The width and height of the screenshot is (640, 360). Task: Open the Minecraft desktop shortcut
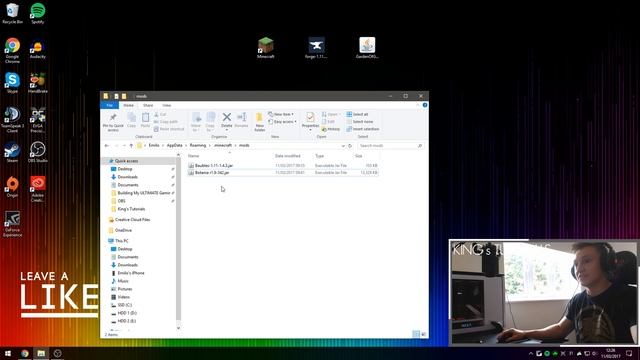click(265, 47)
